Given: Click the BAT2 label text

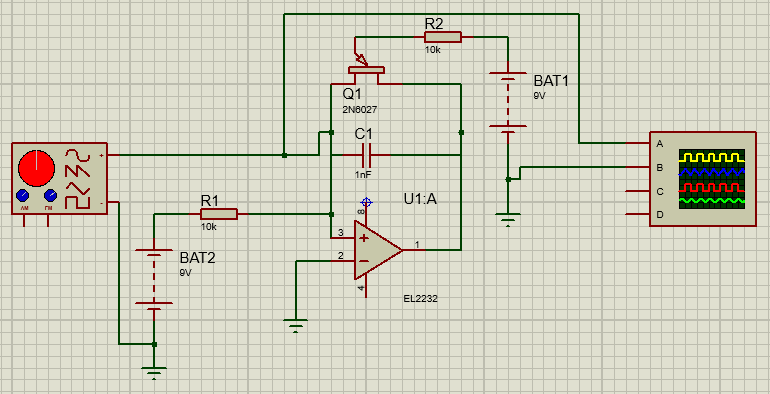Looking at the screenshot, I should pyautogui.click(x=197, y=258).
